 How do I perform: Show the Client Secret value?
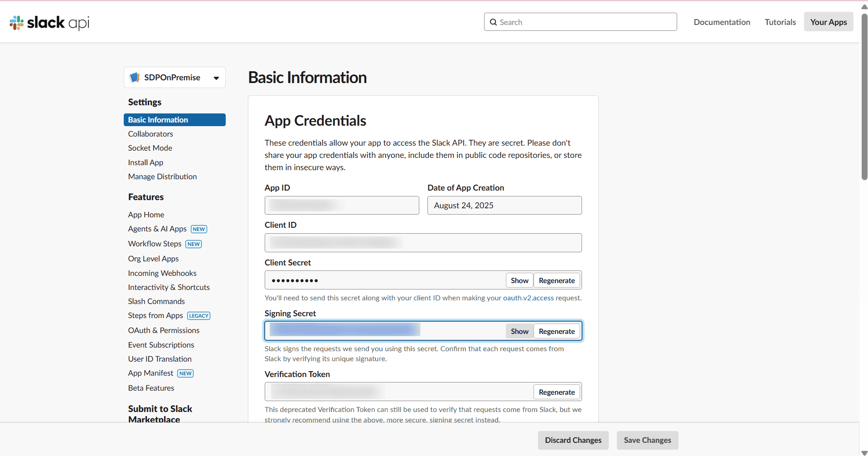519,280
